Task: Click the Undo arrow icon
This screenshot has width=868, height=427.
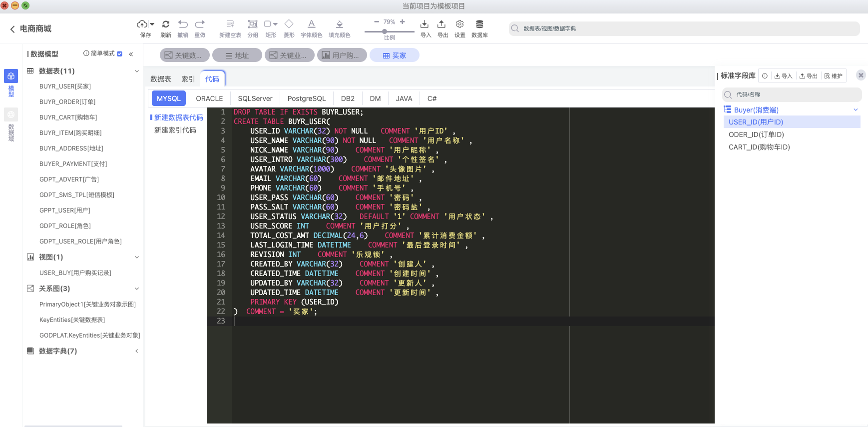Action: tap(183, 24)
